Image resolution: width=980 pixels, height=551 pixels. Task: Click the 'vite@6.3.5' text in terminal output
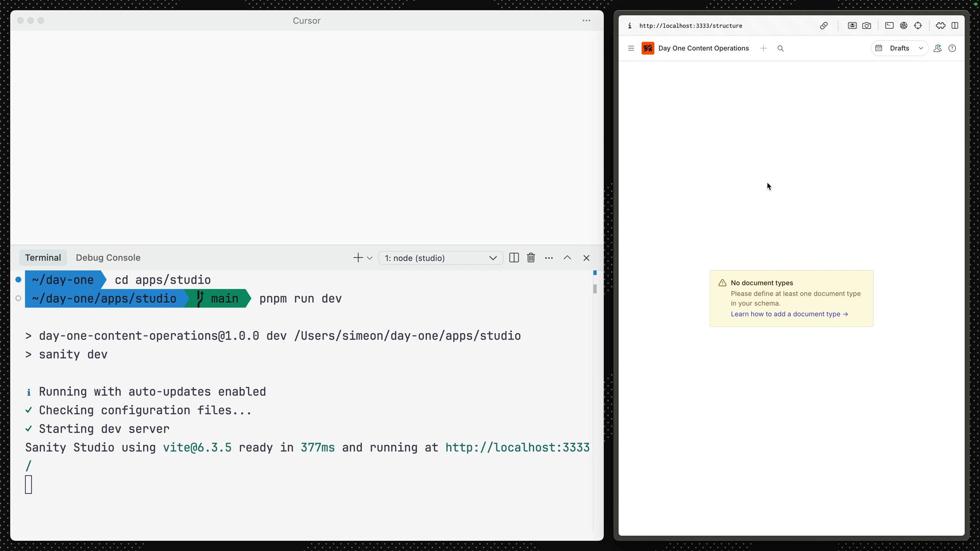click(197, 448)
